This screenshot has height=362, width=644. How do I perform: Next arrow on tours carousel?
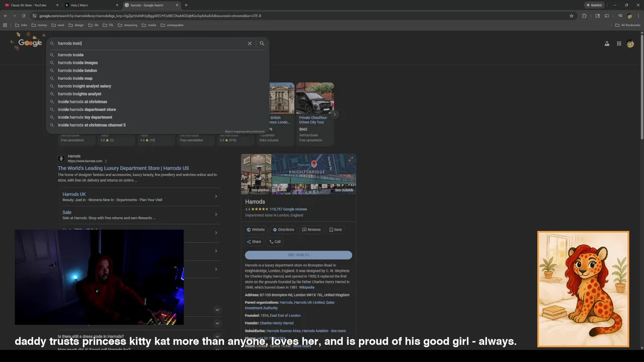[x=334, y=114]
